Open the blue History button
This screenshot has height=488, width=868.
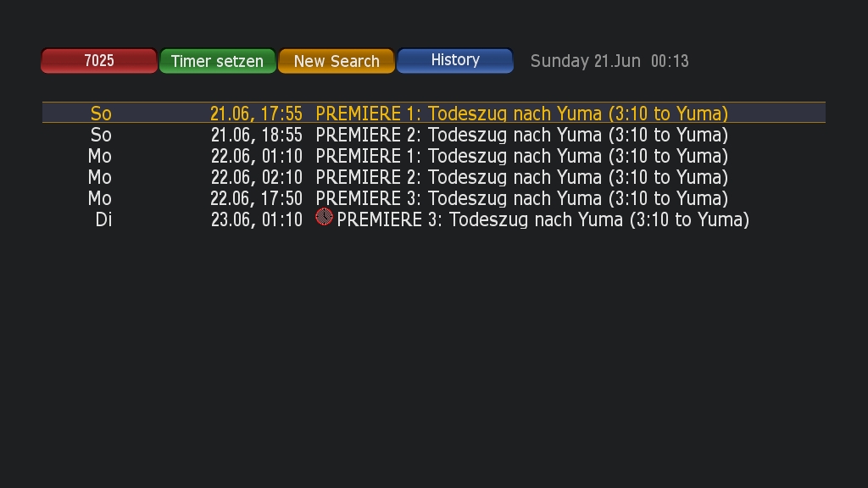455,61
